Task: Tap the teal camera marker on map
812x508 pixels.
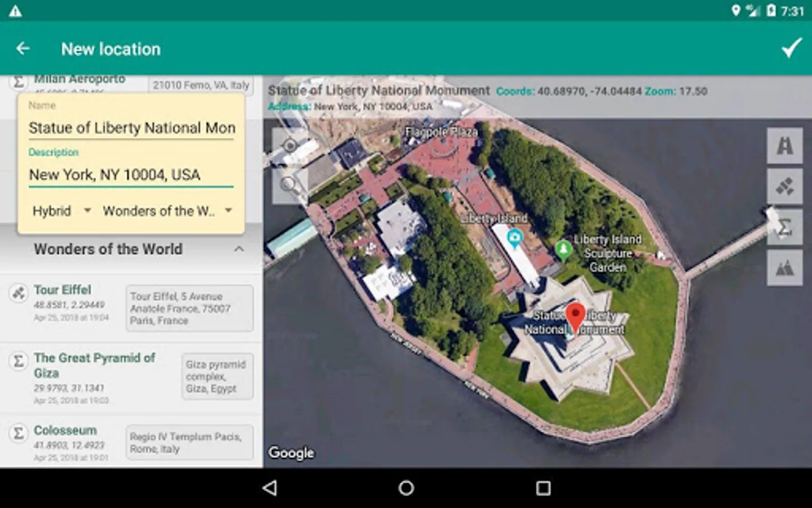Action: [x=514, y=238]
